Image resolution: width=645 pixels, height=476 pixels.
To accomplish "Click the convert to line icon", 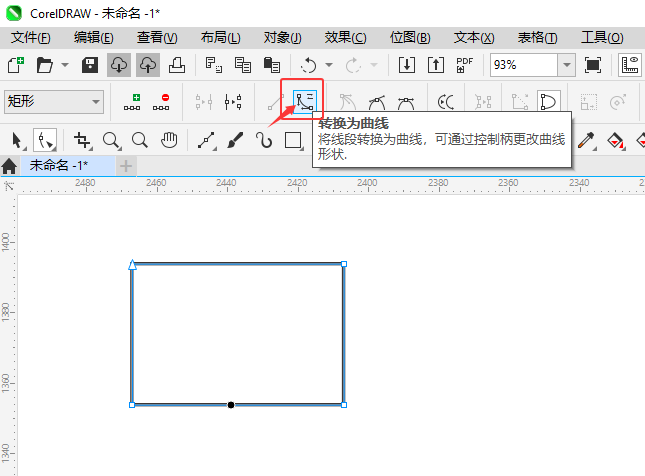I will [x=276, y=102].
